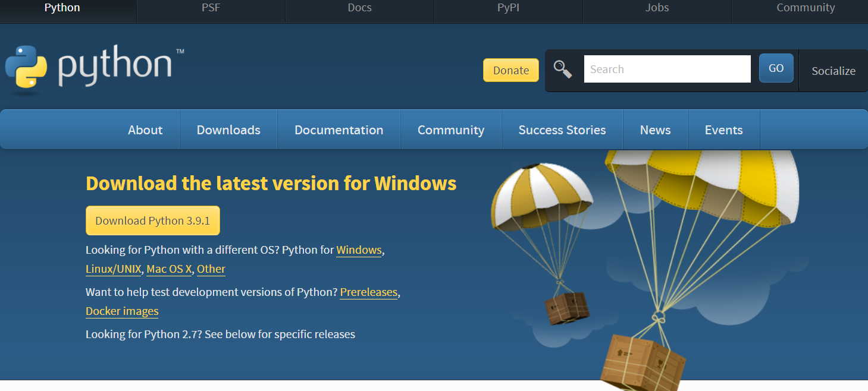Click inside the Search input field
This screenshot has width=868, height=391.
click(666, 68)
